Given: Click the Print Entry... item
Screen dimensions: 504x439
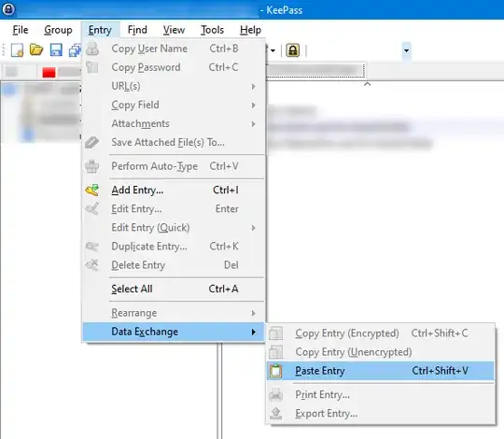Looking at the screenshot, I should click(x=381, y=394).
